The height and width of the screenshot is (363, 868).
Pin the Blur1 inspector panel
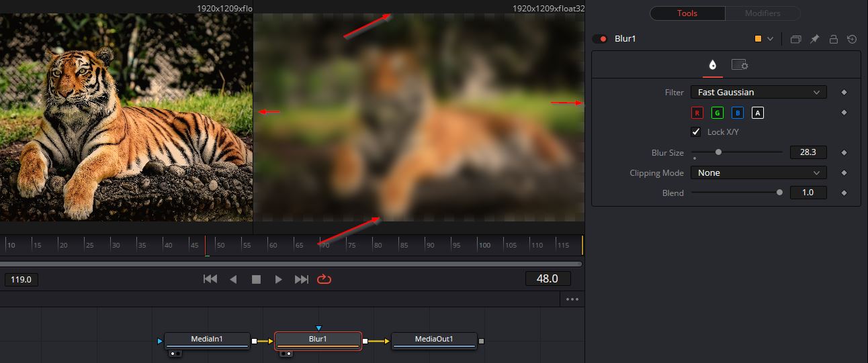click(x=814, y=39)
